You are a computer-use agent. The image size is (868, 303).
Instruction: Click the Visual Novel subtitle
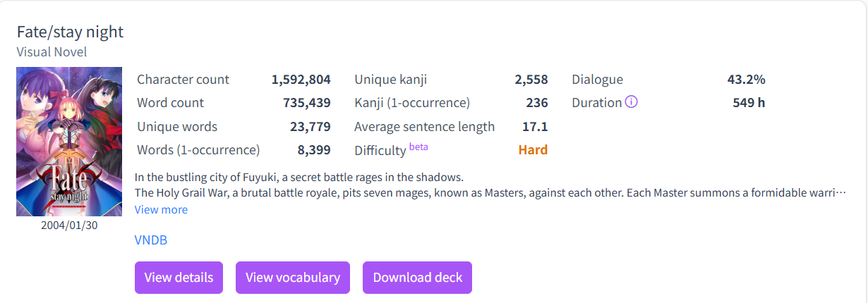tap(52, 52)
